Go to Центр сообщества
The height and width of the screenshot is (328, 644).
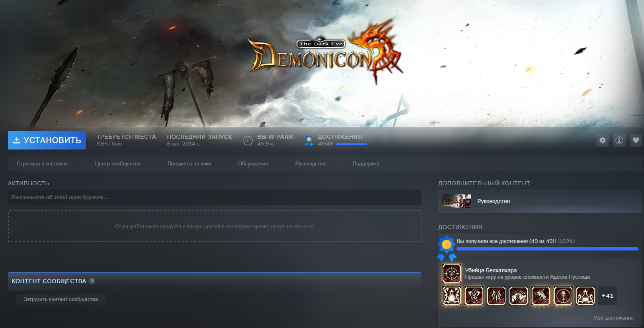pos(117,164)
